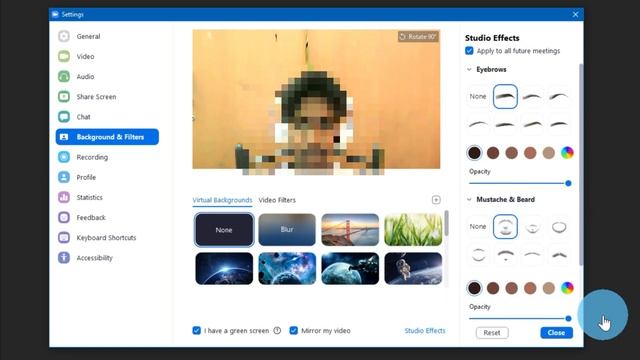Screen dimensions: 640x360
Task: Select the planet with spaceship background
Action: 350,268
